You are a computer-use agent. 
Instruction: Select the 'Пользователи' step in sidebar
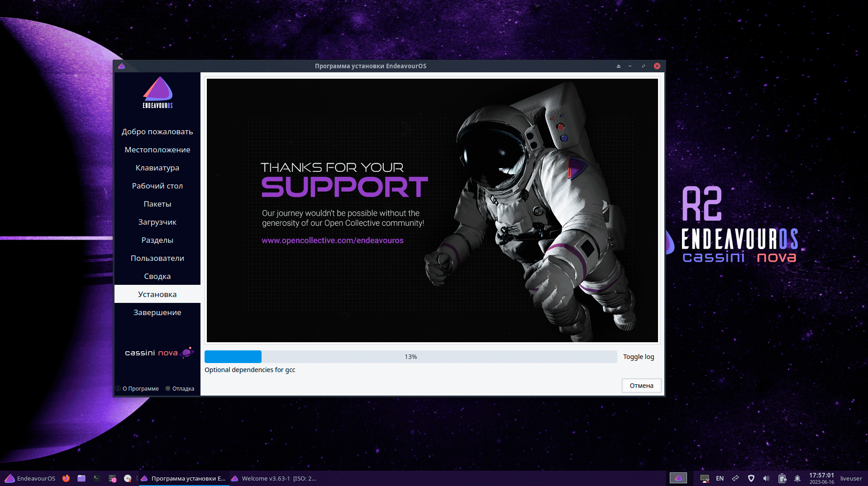click(x=157, y=258)
